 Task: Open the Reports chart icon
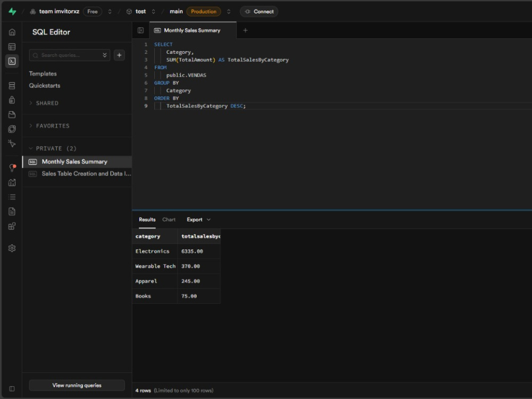[x=12, y=182]
